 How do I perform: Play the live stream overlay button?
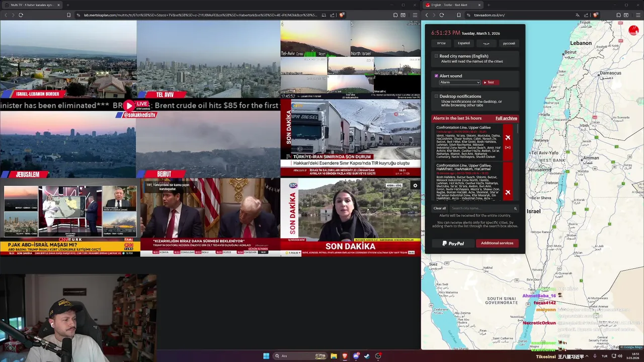[x=129, y=106]
